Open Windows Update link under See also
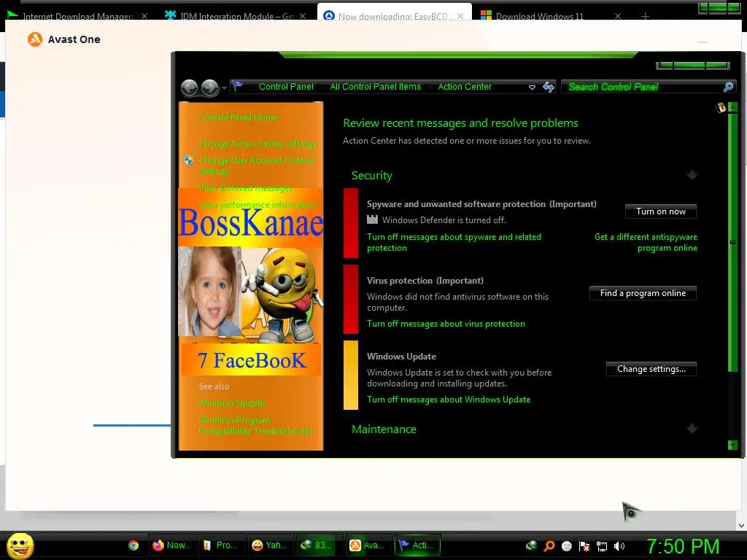Screen dimensions: 747x560 pos(232,403)
